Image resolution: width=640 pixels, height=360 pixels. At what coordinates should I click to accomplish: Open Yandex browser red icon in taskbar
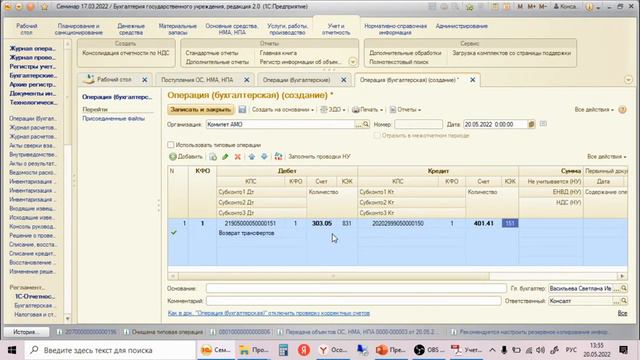tap(303, 350)
